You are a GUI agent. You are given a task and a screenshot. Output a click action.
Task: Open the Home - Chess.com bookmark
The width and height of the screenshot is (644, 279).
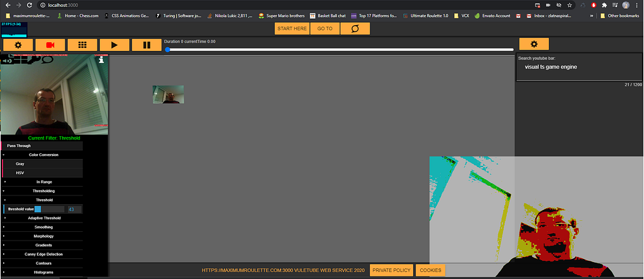tap(77, 16)
